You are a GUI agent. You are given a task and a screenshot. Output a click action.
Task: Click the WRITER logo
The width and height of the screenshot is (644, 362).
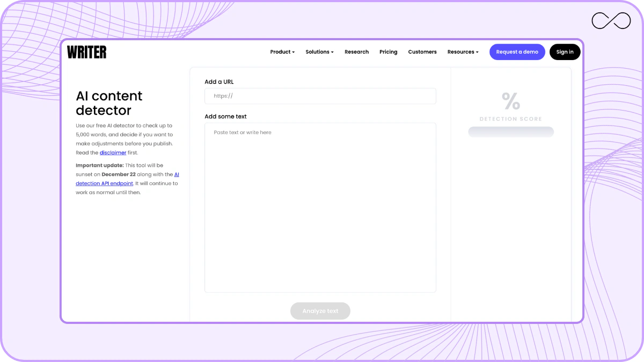coord(87,52)
